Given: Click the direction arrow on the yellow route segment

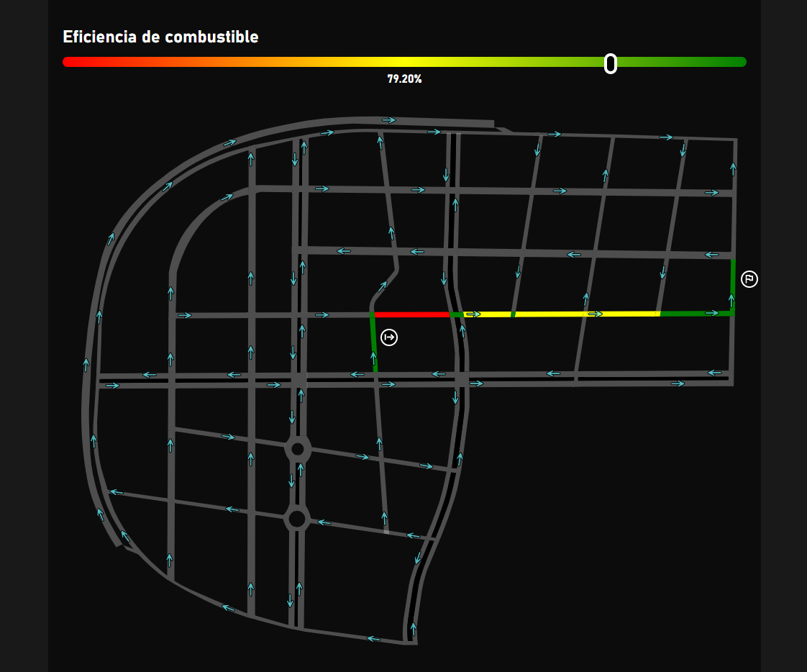Looking at the screenshot, I should click(596, 314).
